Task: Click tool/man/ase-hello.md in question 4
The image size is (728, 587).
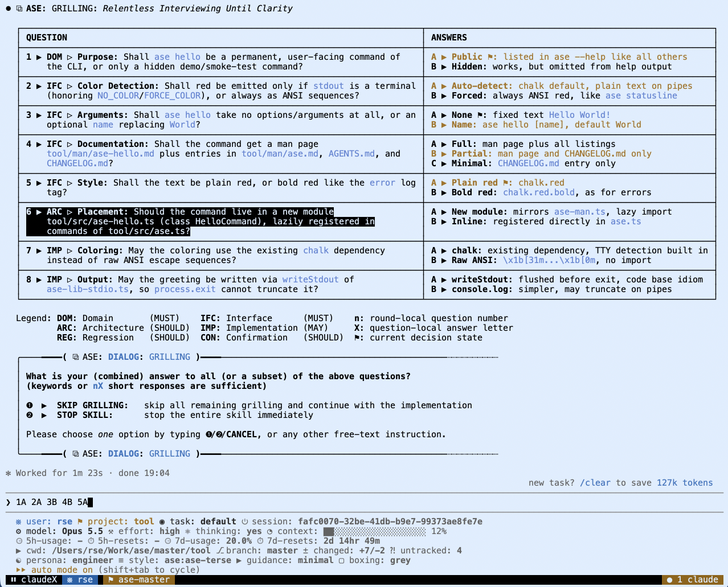Action: coord(101,154)
